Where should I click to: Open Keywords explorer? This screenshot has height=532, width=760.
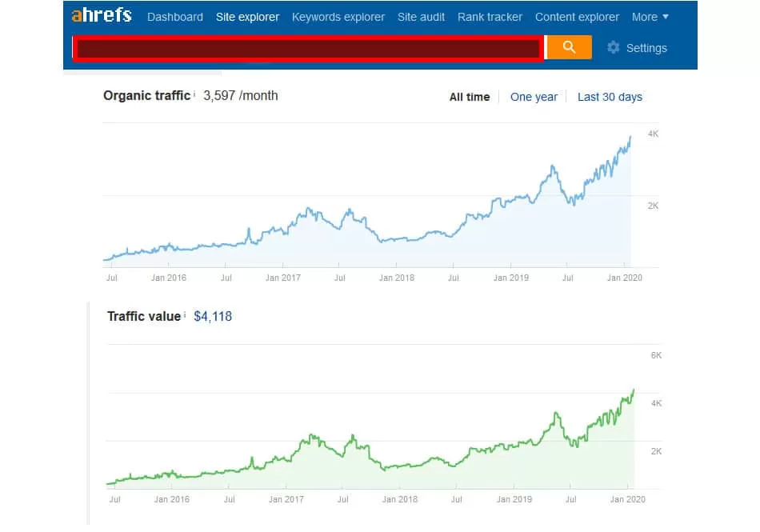click(338, 17)
